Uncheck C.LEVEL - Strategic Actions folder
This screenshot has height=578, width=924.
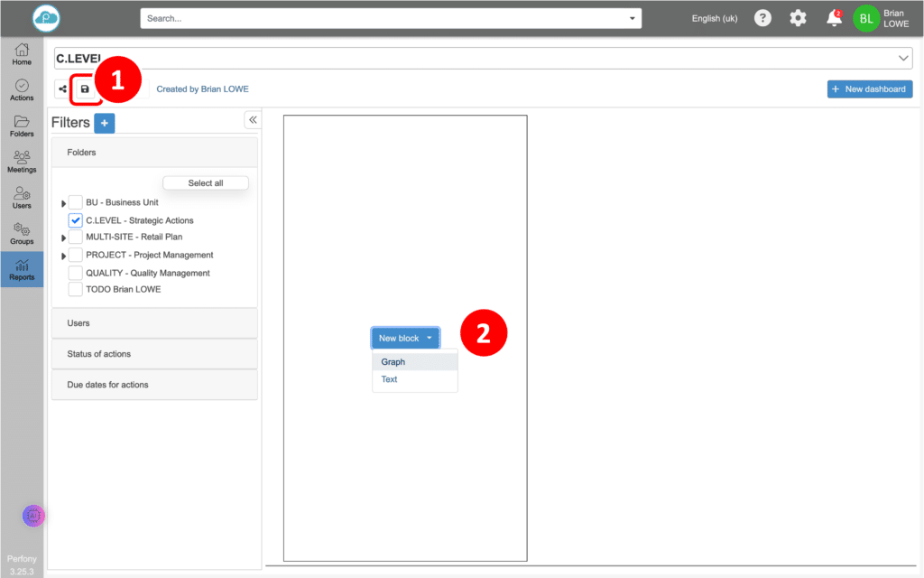(76, 220)
